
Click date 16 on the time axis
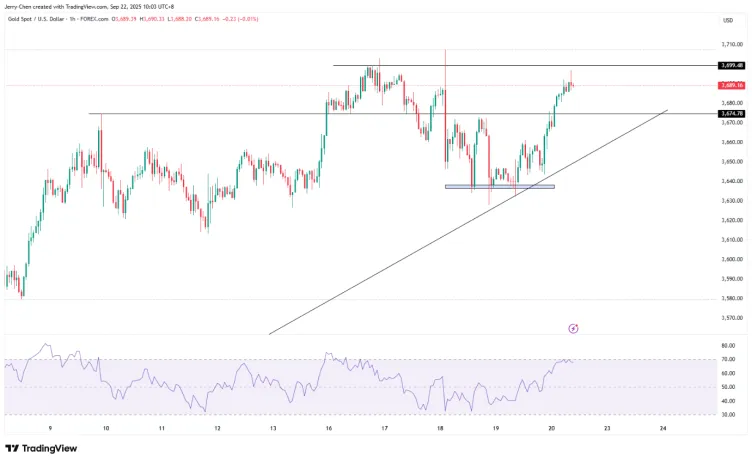coord(328,427)
